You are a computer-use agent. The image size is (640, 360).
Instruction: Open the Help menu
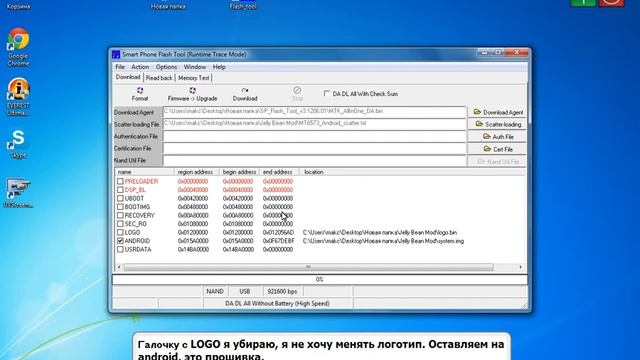coord(219,67)
